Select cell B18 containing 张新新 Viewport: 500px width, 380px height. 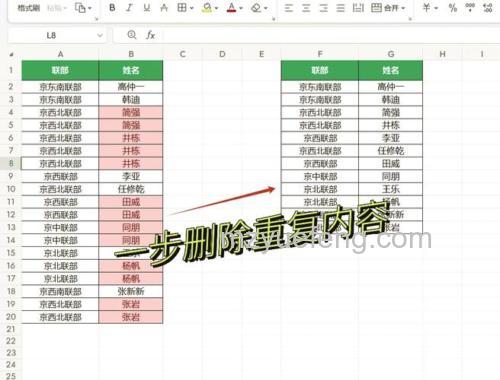[131, 291]
